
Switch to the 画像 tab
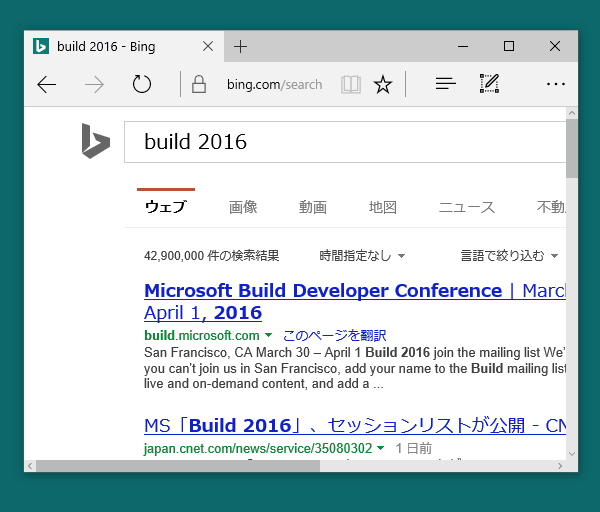[x=243, y=207]
